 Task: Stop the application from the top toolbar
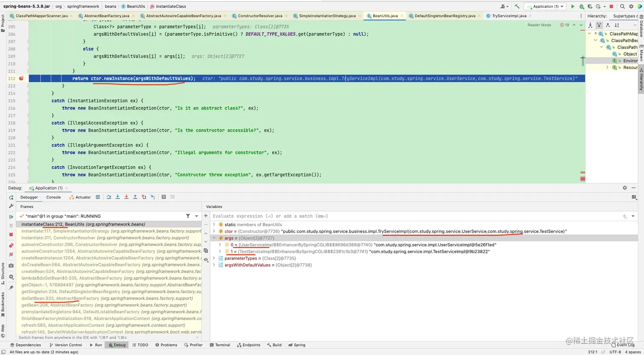point(611,6)
